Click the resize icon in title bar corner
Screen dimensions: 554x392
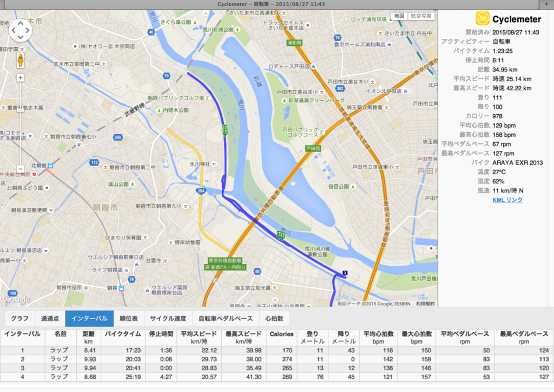[546, 4]
